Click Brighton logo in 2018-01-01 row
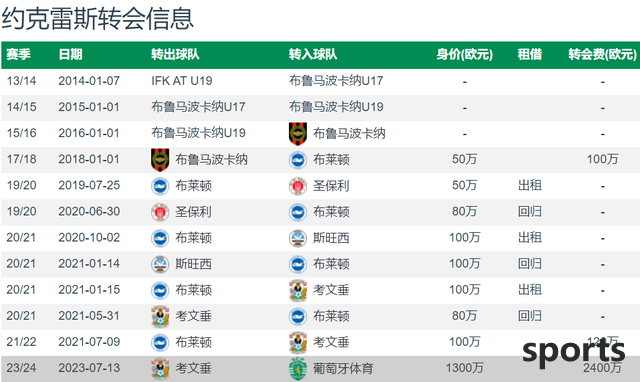Screen dimensions: 640x382 pyautogui.click(x=298, y=160)
